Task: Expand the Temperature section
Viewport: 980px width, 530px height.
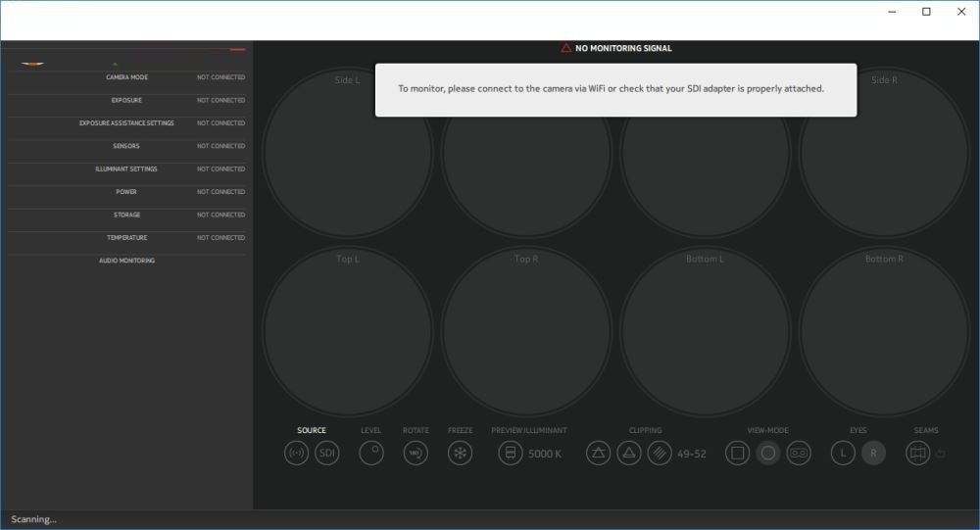Action: (126, 237)
